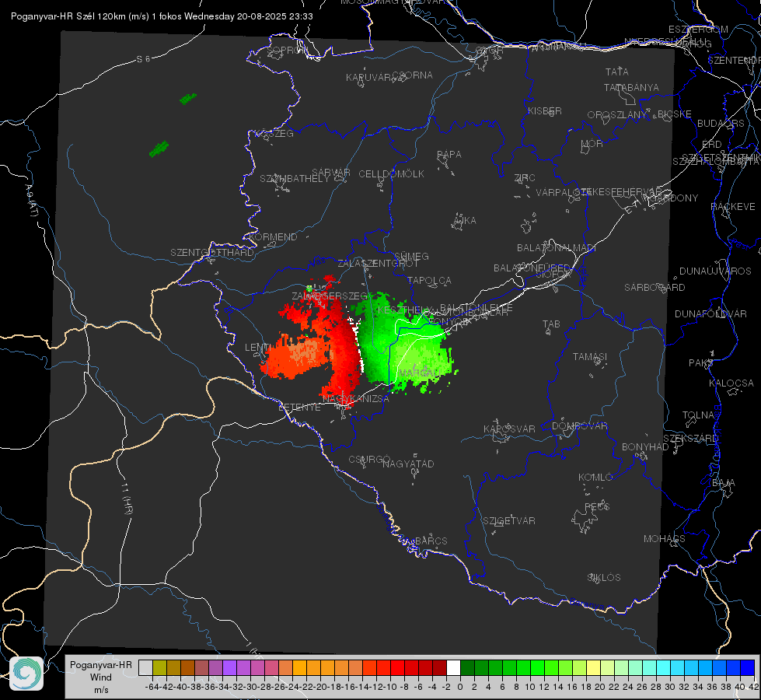Select the KOMLÓ label

point(595,478)
